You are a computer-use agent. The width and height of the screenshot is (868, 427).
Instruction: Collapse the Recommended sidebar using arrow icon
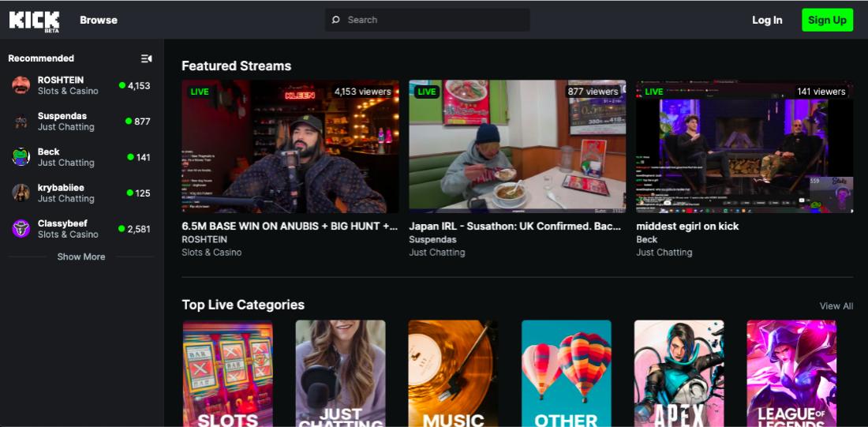tap(146, 58)
